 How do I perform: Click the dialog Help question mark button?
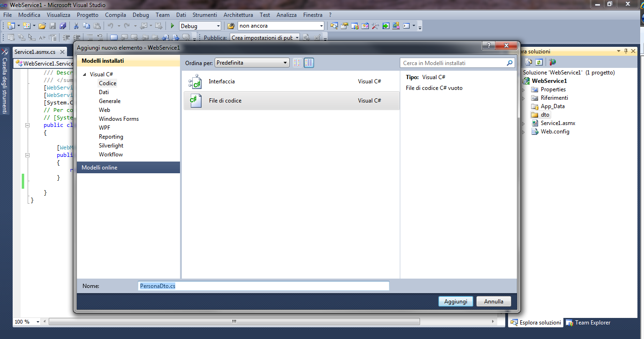pos(488,45)
